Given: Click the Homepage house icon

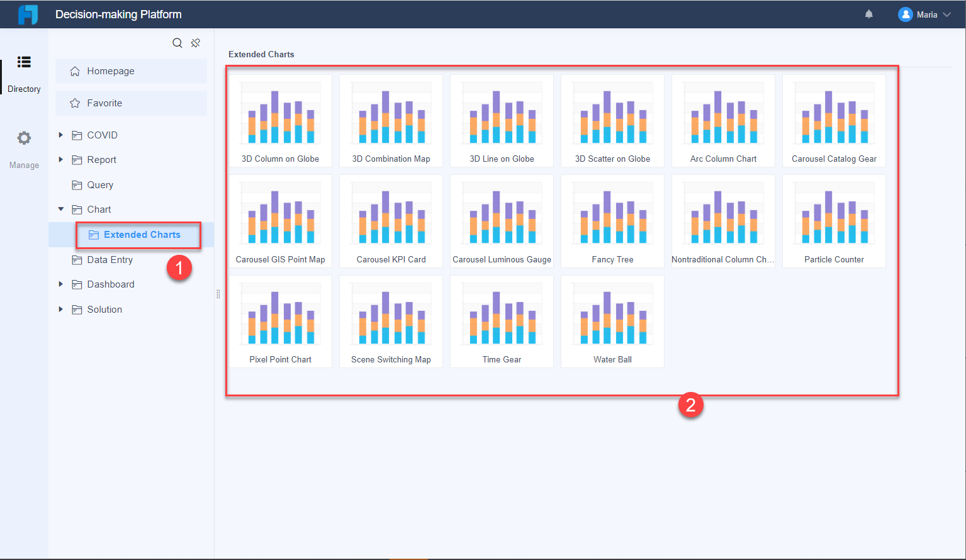Looking at the screenshot, I should click(75, 71).
